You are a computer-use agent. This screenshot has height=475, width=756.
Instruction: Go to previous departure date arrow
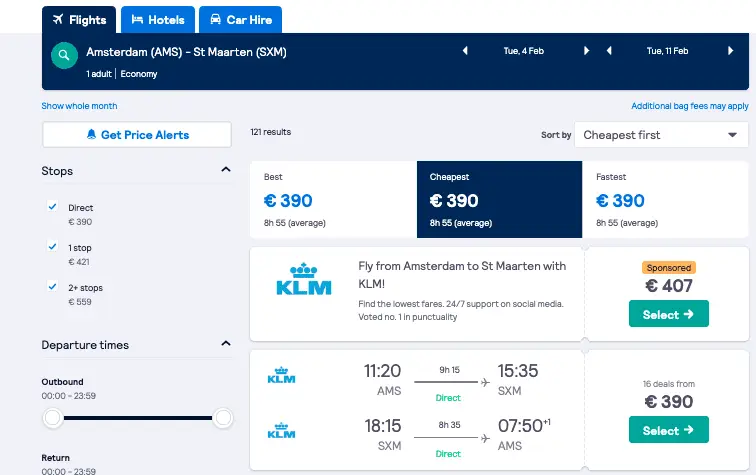[x=465, y=51]
